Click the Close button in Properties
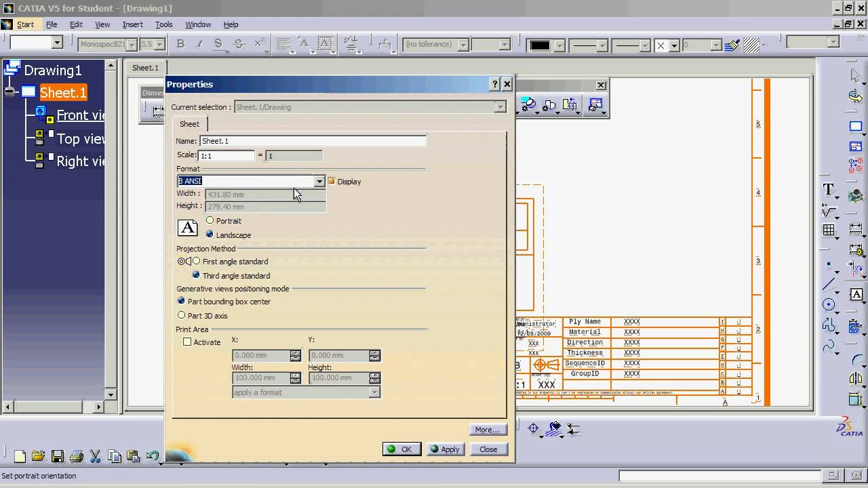868x488 pixels. (x=488, y=449)
